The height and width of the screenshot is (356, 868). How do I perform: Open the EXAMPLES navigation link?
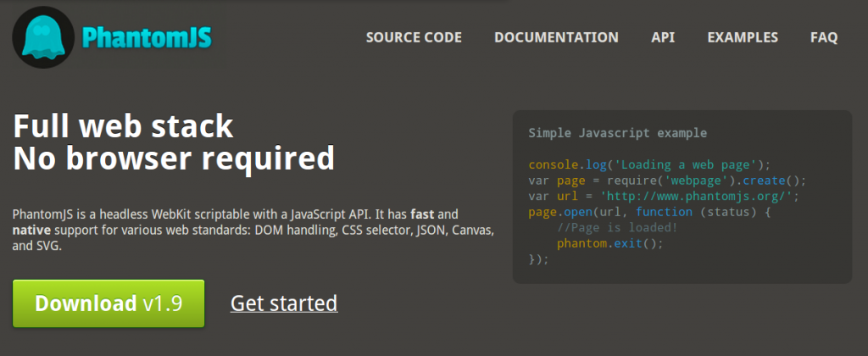(x=743, y=37)
